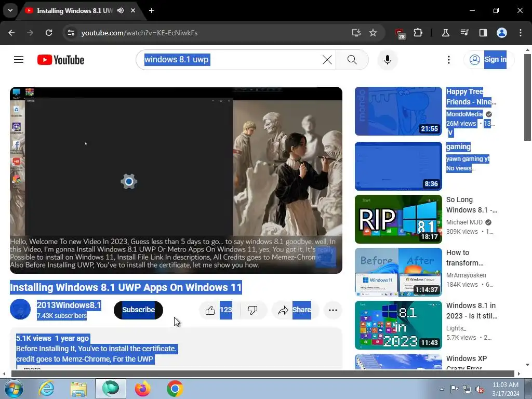Screen dimensions: 532x399
Task: Open the Happy Tree Friends - Nine title
Action: (x=471, y=97)
